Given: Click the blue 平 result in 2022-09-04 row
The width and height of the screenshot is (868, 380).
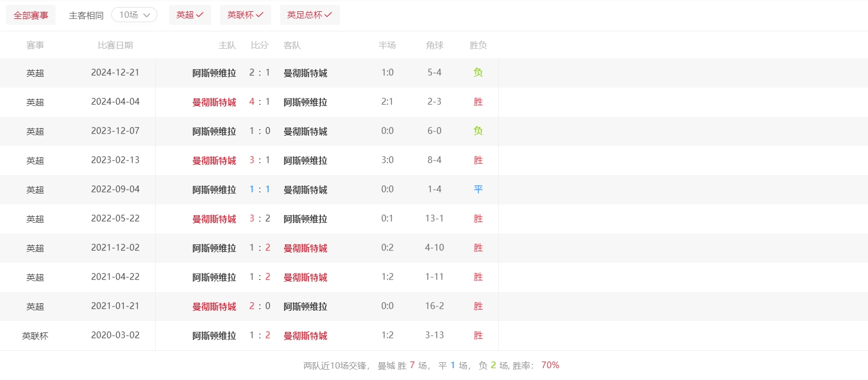Looking at the screenshot, I should [x=478, y=189].
